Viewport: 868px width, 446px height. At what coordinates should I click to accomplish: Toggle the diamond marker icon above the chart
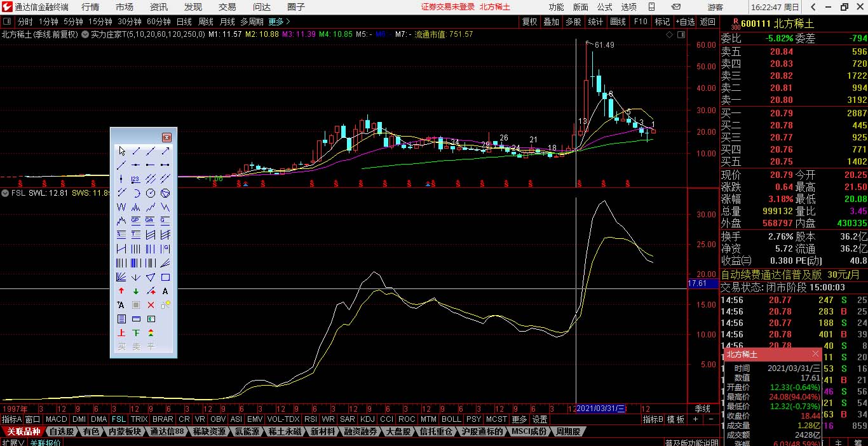pos(668,34)
